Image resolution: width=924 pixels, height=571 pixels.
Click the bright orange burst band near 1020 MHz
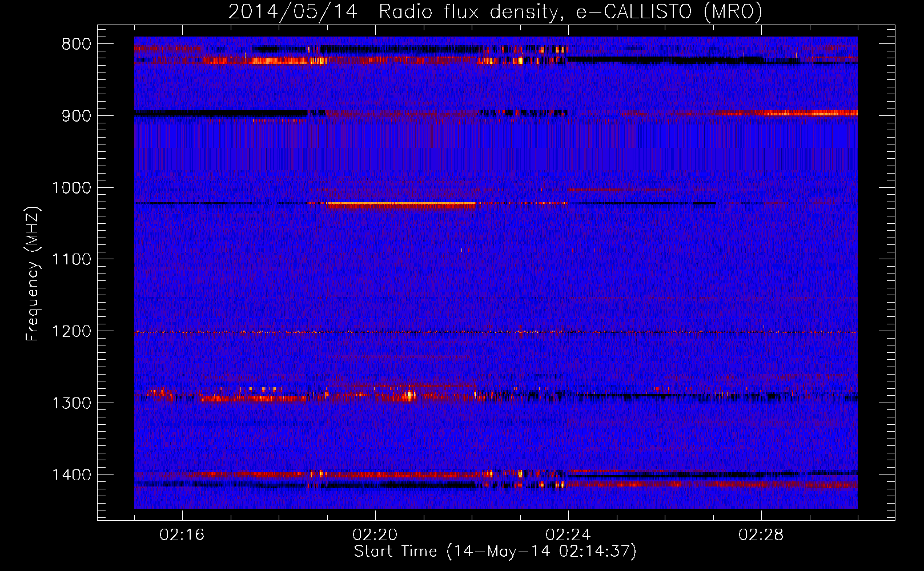coord(400,204)
